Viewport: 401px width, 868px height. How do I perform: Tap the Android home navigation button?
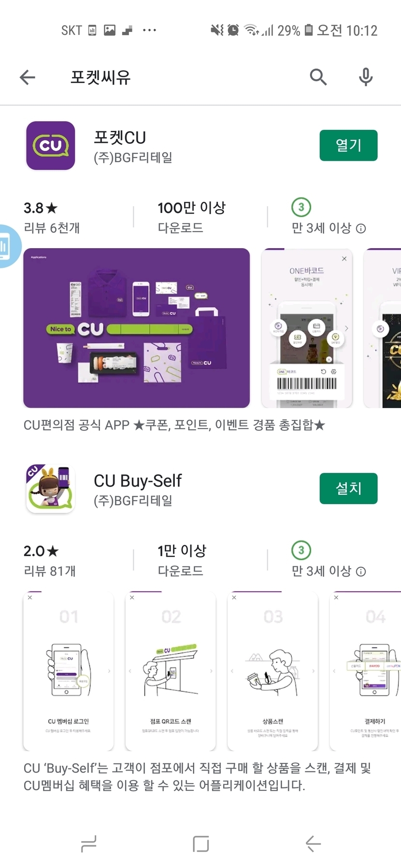(x=200, y=844)
